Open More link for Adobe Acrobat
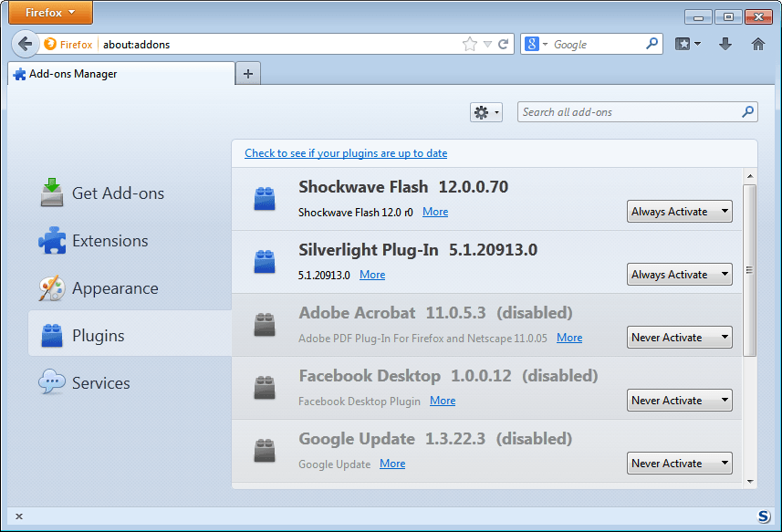The image size is (782, 532). click(569, 338)
